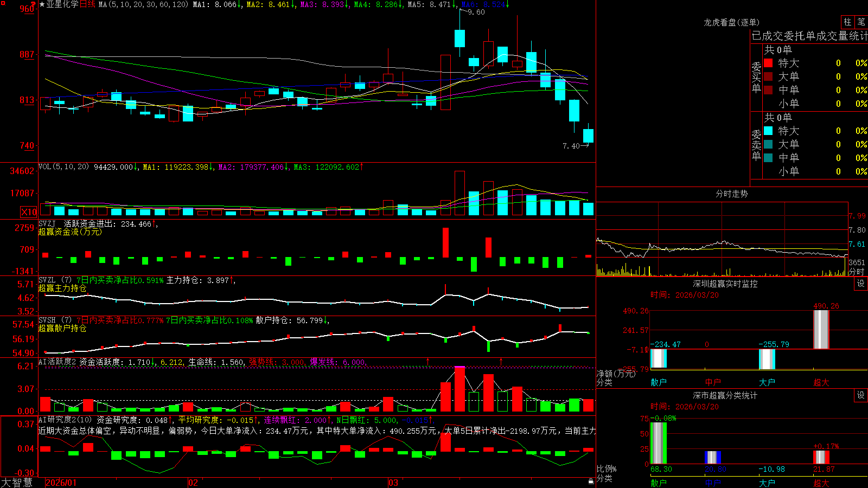868x488 pixels.
Task: Click the red 超大 bar showing 21.87
Action: click(821, 457)
